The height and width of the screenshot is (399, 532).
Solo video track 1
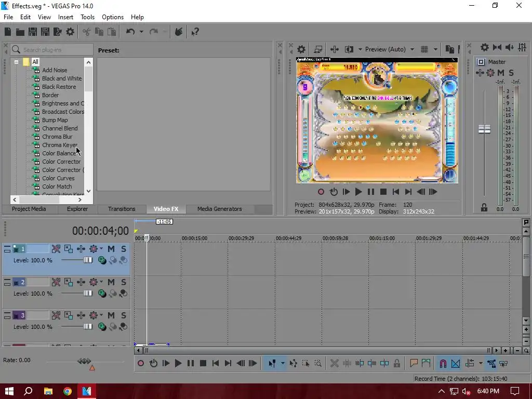(x=124, y=249)
